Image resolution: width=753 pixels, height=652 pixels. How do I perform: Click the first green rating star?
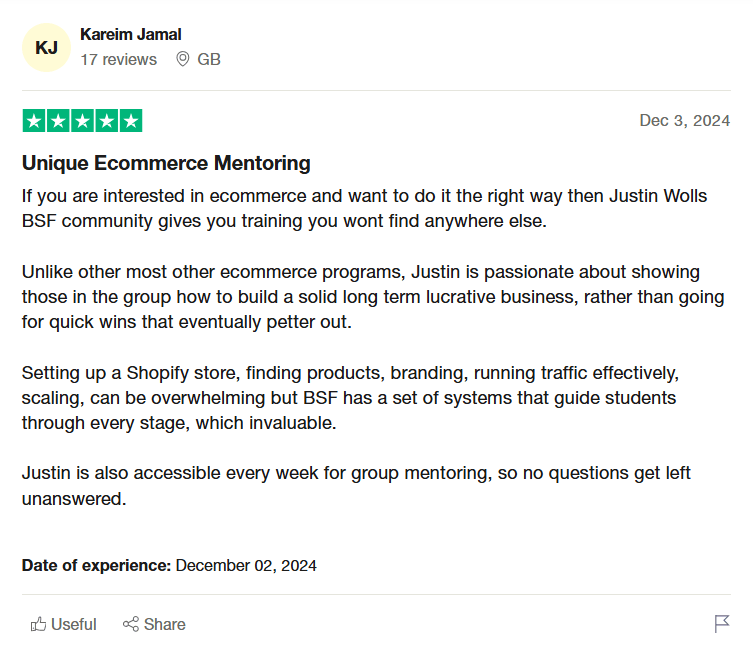[x=34, y=121]
